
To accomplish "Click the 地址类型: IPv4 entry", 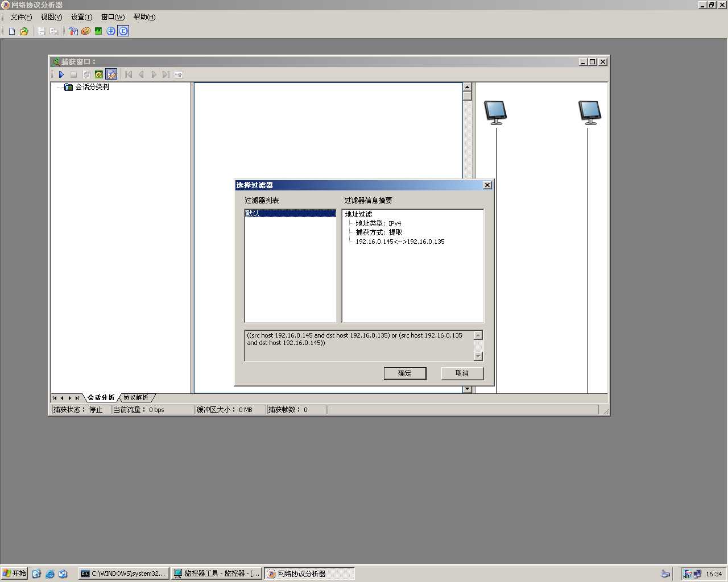I will point(378,223).
